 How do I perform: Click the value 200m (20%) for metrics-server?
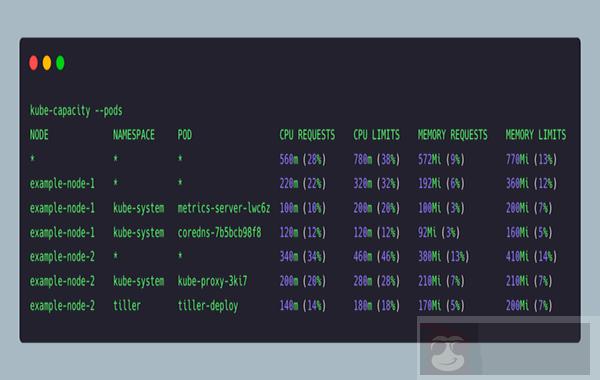coord(377,208)
